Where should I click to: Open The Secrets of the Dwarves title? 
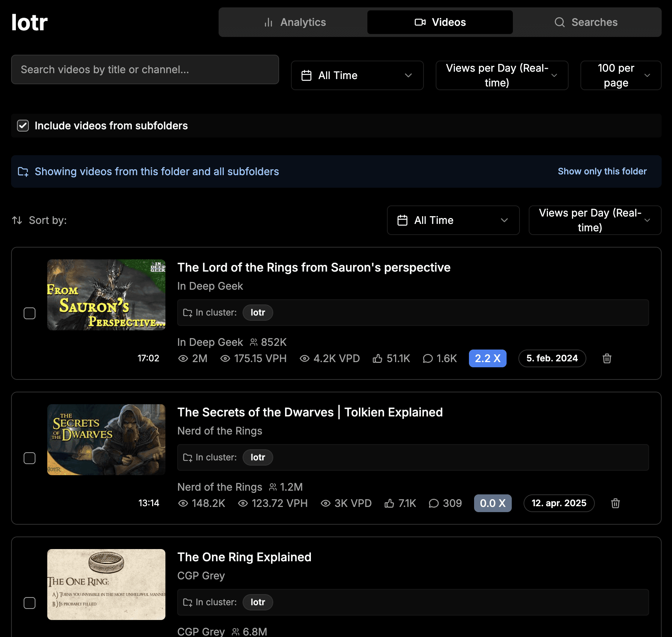click(310, 412)
